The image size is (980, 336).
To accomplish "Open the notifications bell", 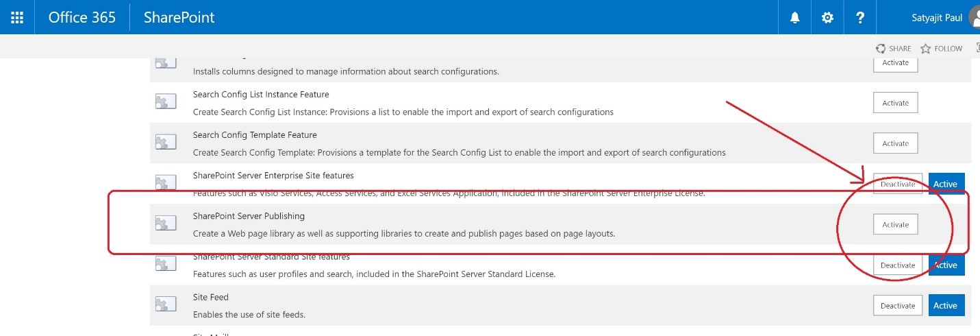I will pyautogui.click(x=795, y=18).
